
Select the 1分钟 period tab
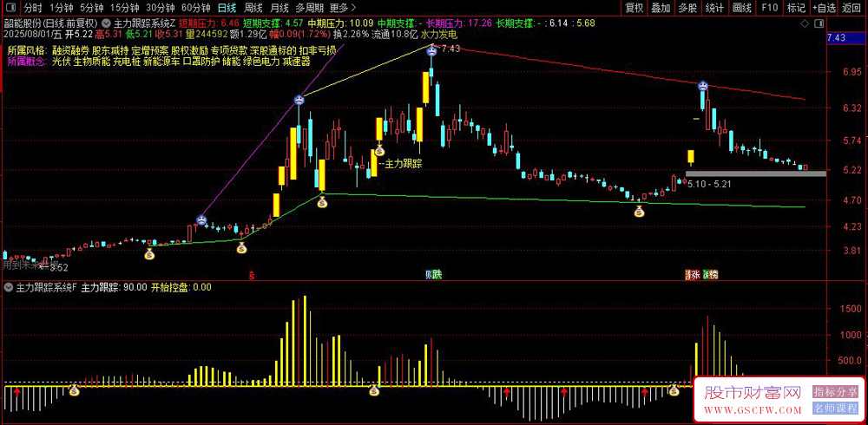pyautogui.click(x=62, y=8)
